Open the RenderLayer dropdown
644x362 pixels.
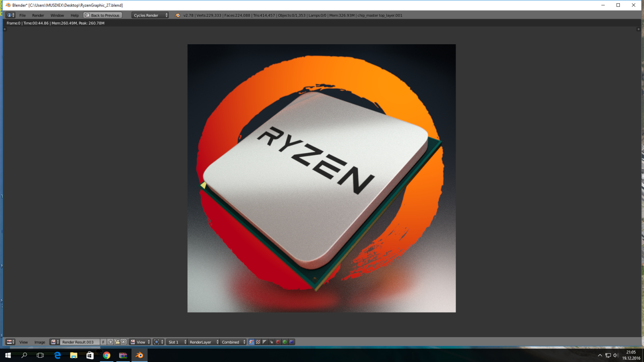tap(204, 342)
